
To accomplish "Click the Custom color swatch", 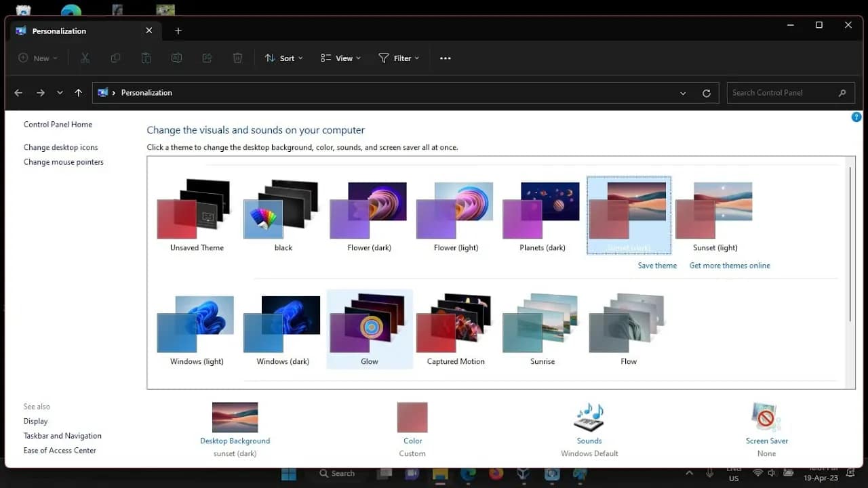I will (x=412, y=417).
